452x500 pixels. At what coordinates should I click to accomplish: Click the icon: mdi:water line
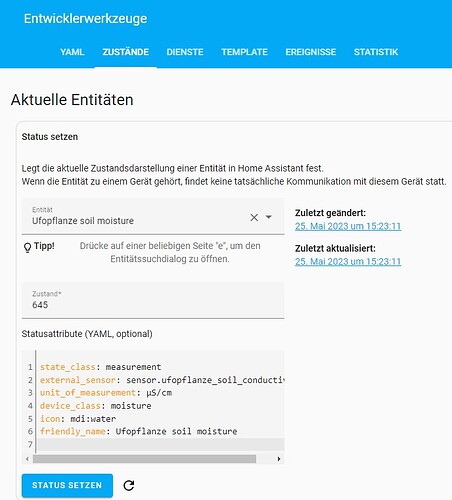(78, 419)
